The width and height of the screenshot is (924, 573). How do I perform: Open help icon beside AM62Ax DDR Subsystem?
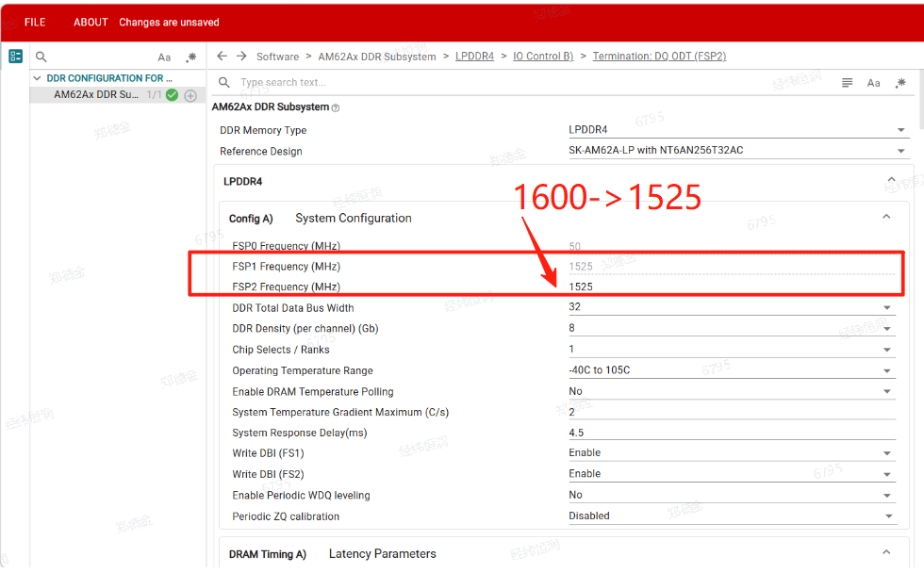point(336,107)
